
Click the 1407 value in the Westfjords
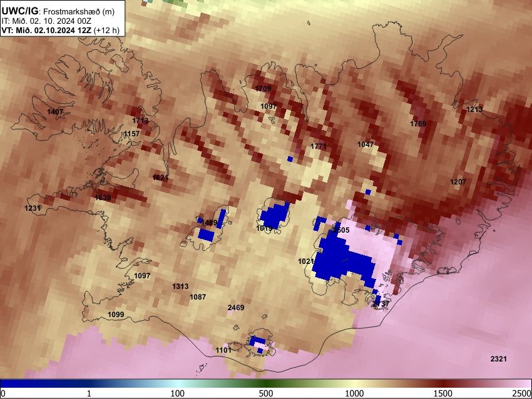pos(55,112)
